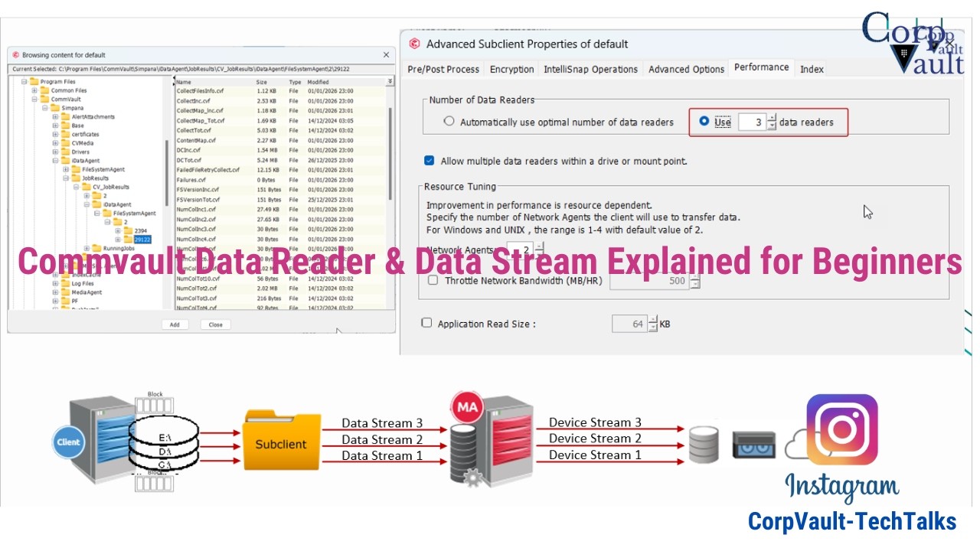Click the CV_JobResults folder icon
980x551 pixels.
point(87,187)
